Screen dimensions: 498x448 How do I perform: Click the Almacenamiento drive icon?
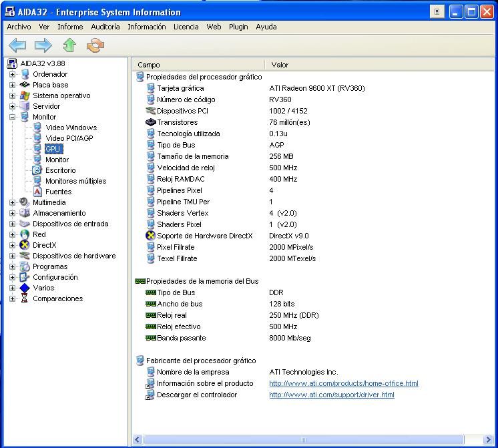tap(25, 213)
